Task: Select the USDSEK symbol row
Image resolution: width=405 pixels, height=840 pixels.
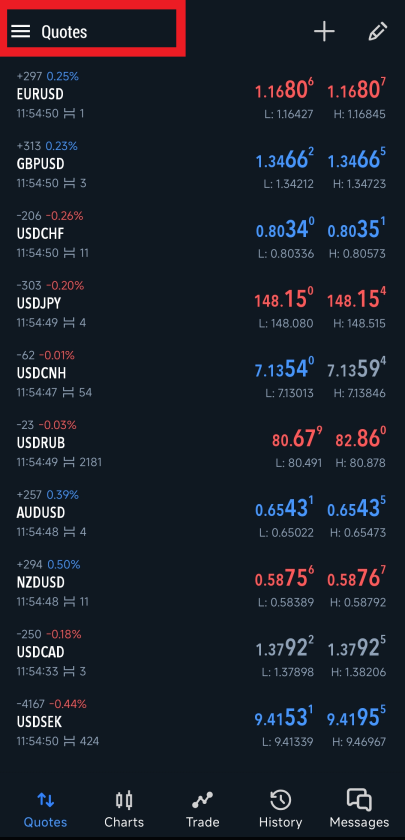Action: click(x=202, y=723)
